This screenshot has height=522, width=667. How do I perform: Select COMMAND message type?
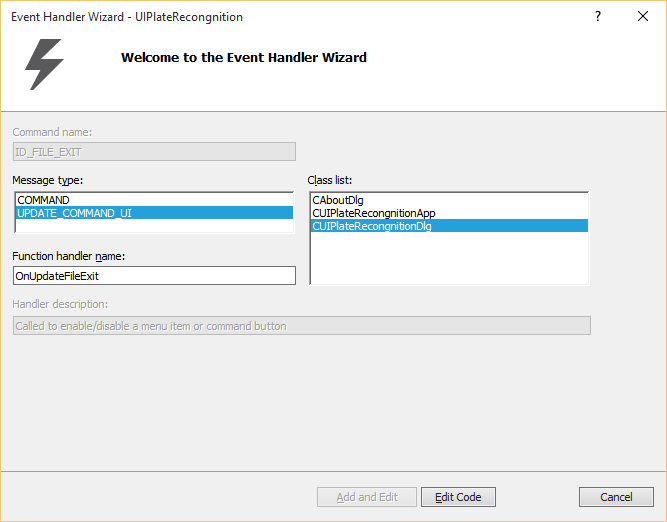coord(154,200)
